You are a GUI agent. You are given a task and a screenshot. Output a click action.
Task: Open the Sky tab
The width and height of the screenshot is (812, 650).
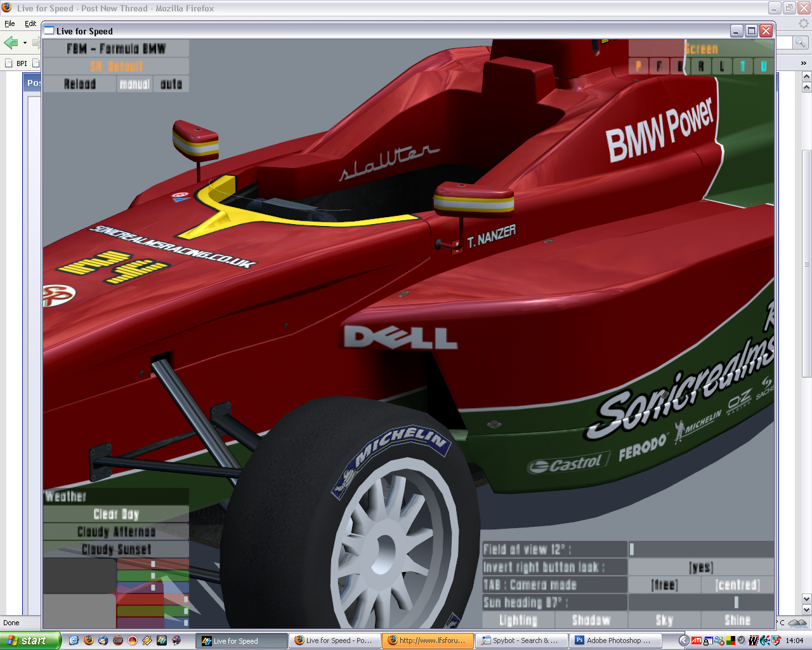pyautogui.click(x=664, y=620)
